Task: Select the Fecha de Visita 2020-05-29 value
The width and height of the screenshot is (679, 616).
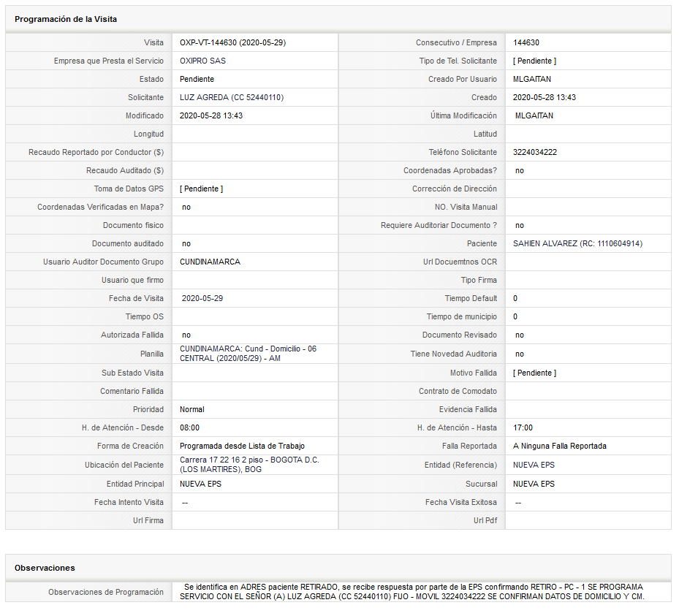Action: (202, 298)
